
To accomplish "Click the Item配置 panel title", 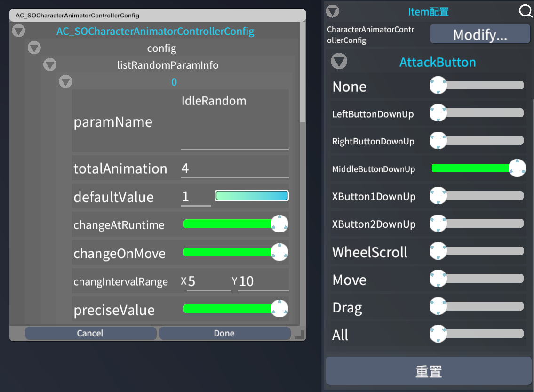I will pos(428,12).
